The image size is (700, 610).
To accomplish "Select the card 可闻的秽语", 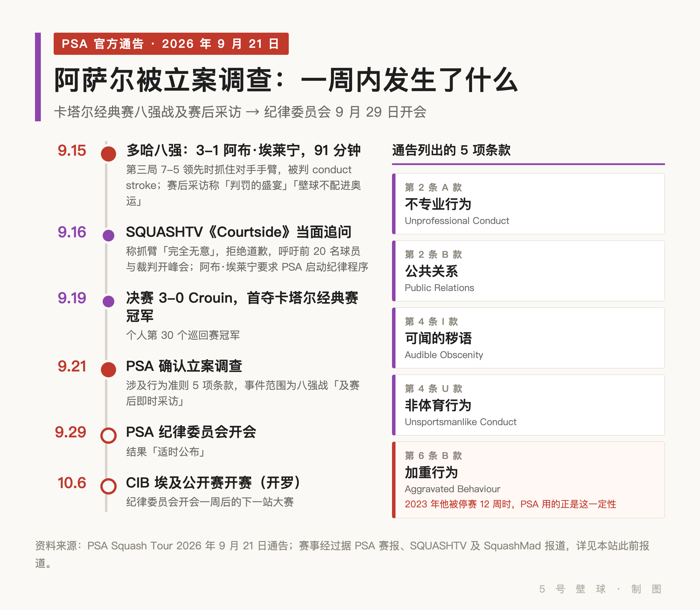I will tap(528, 338).
